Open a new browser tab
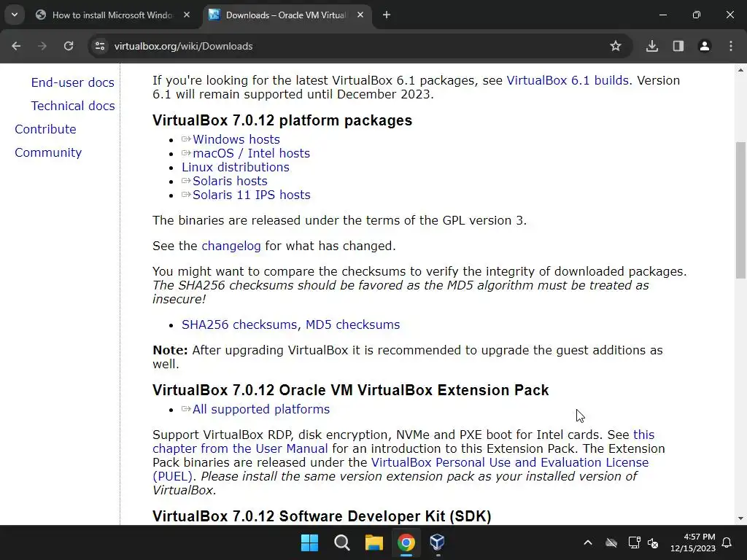Viewport: 747px width, 560px height. 387,15
